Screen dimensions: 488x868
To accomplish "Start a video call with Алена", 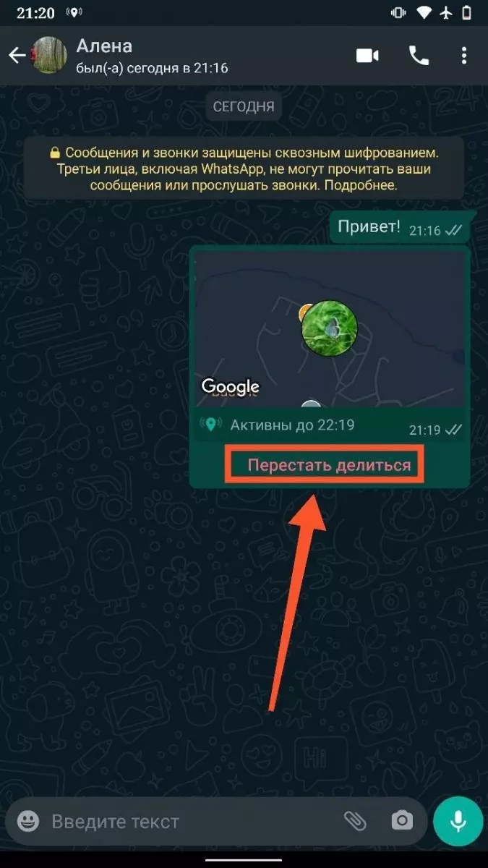I will (367, 56).
